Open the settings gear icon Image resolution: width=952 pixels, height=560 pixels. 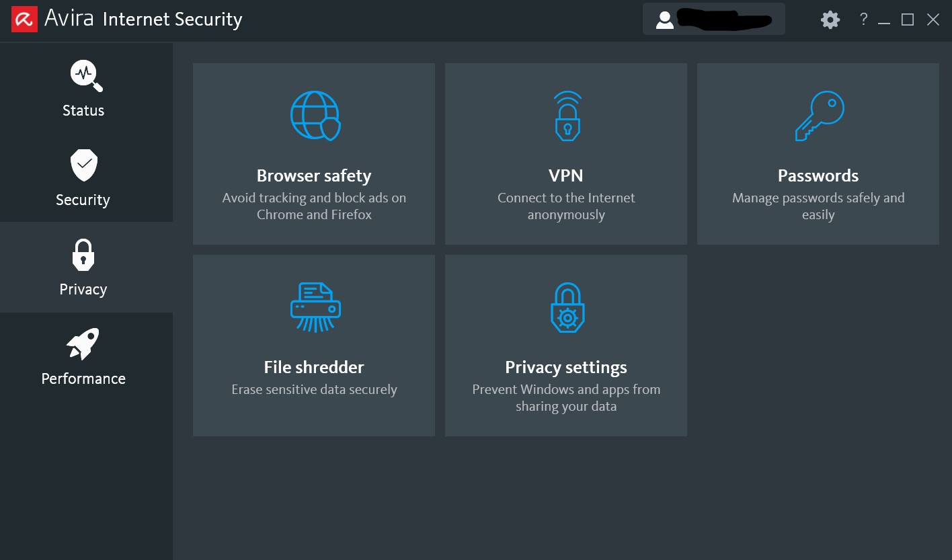click(830, 19)
